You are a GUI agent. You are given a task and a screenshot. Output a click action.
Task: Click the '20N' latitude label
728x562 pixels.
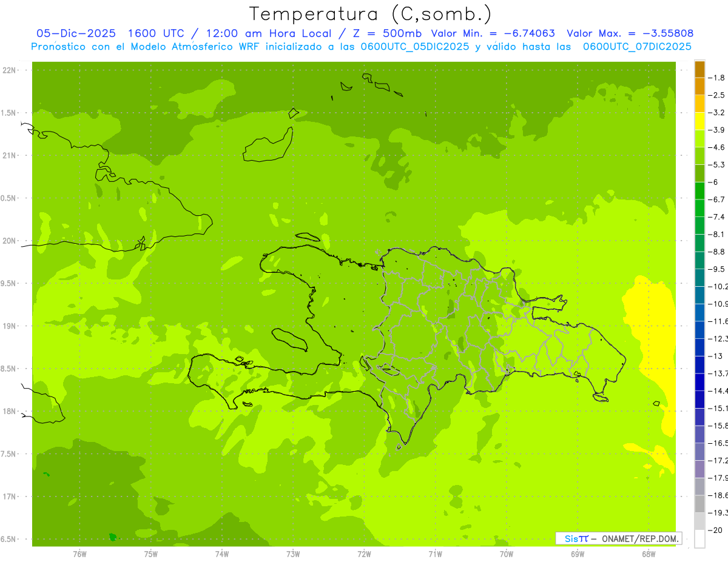click(9, 241)
